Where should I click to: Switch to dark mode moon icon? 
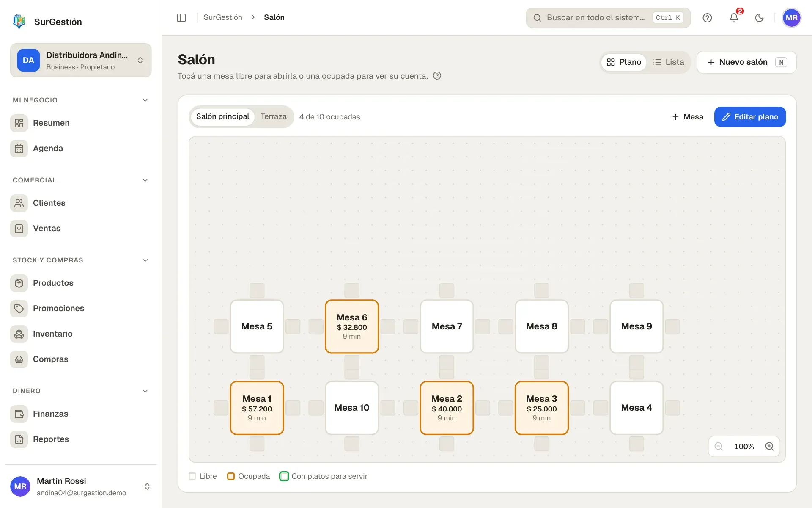pos(760,18)
